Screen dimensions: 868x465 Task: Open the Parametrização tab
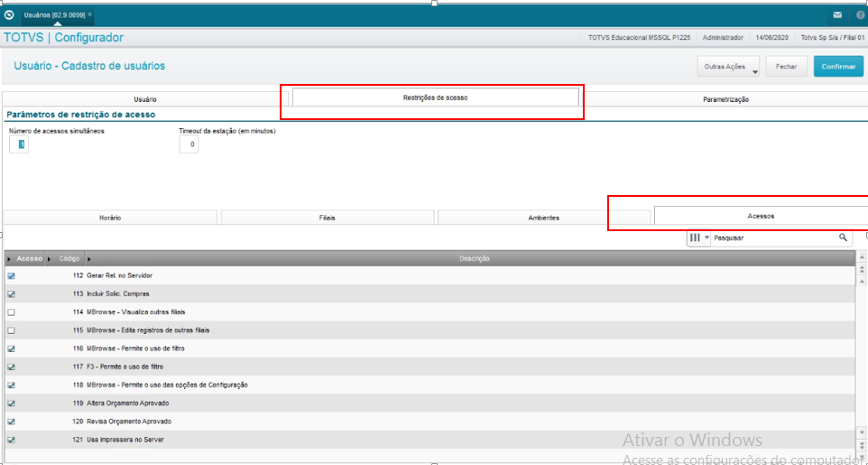click(725, 99)
